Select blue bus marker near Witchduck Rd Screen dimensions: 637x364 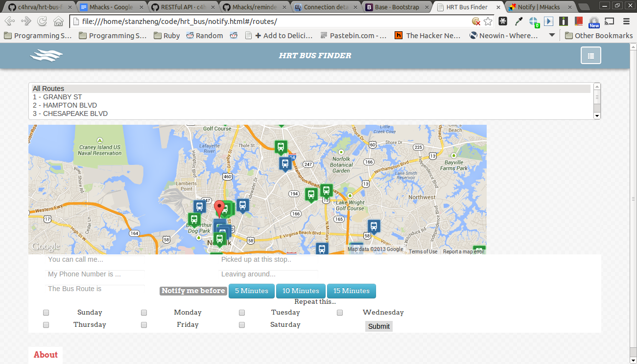tap(374, 227)
